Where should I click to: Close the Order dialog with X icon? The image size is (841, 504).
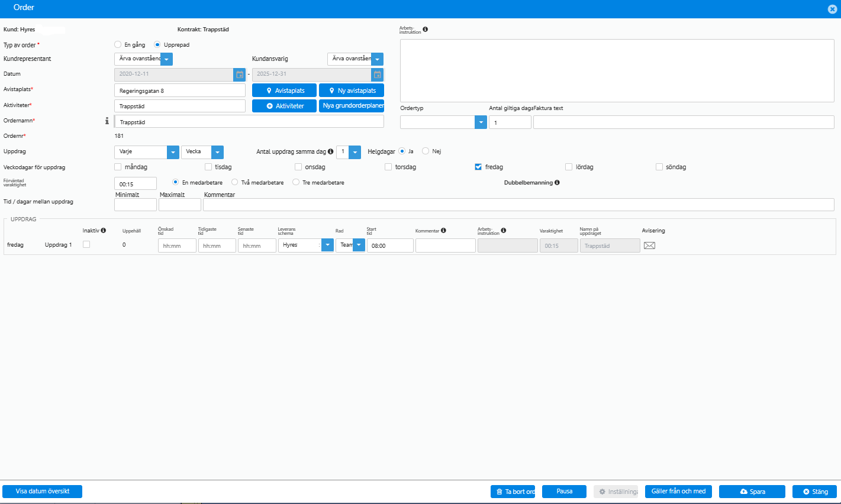[832, 9]
